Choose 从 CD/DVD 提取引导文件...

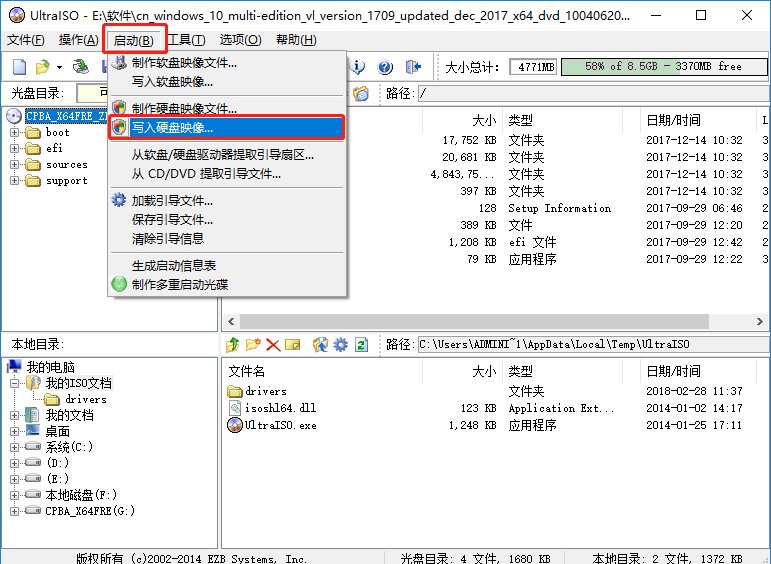pos(227,174)
